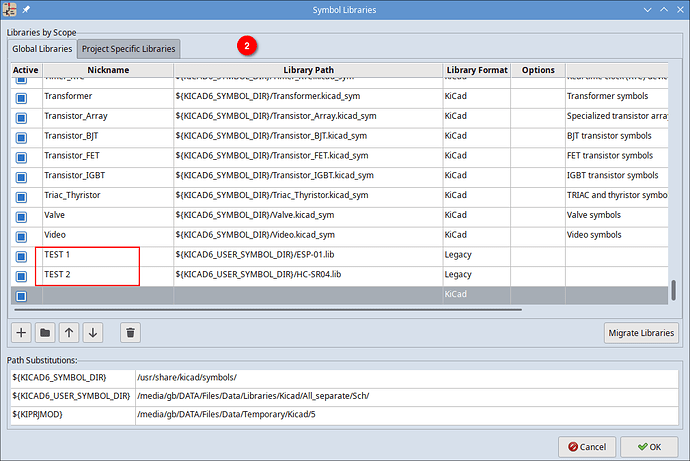
Task: Click nickname field of the empty new row
Action: pos(108,295)
